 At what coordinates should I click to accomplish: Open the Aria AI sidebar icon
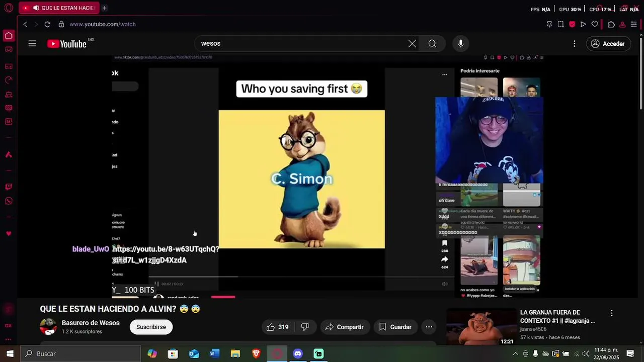click(9, 155)
